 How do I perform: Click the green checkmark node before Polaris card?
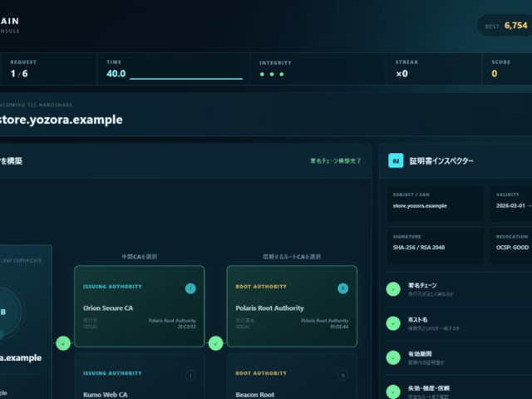pos(216,343)
